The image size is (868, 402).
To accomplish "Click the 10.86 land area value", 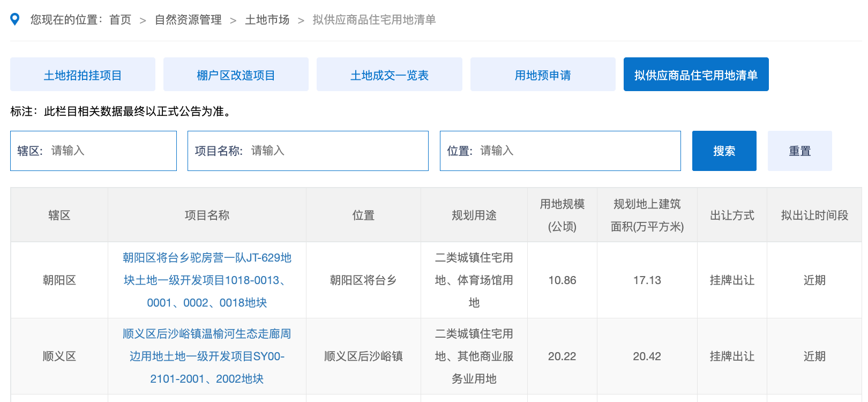I will tap(562, 280).
